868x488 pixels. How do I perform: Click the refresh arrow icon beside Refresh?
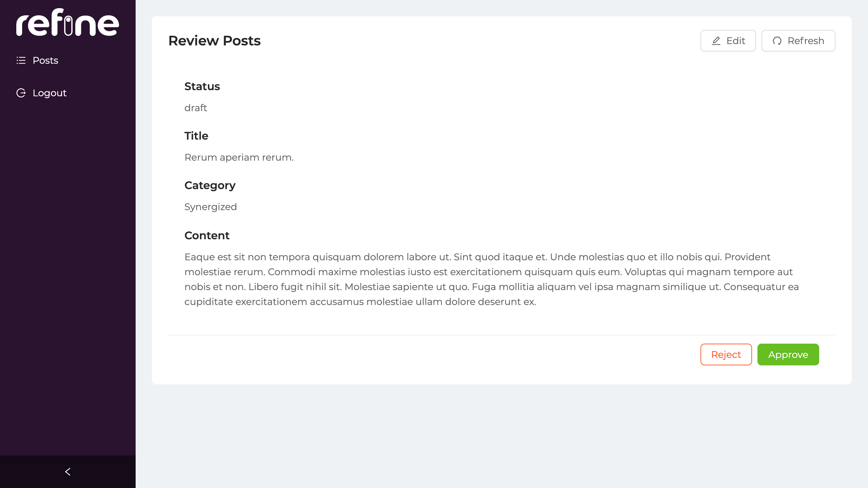[x=778, y=40]
